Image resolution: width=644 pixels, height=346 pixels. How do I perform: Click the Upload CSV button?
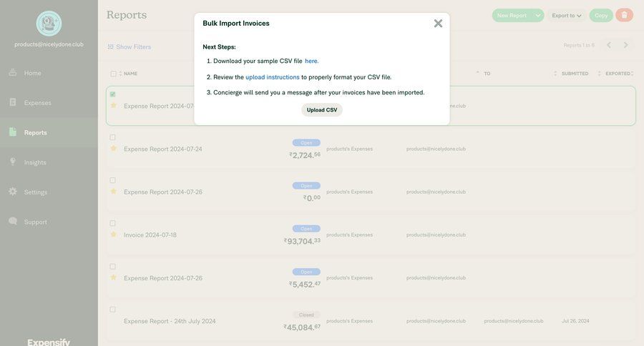click(321, 110)
